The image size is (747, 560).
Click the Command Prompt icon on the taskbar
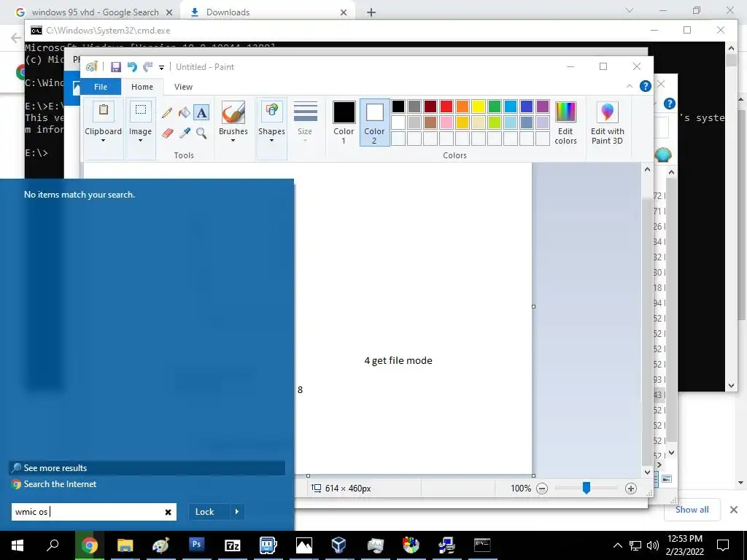[x=482, y=545]
